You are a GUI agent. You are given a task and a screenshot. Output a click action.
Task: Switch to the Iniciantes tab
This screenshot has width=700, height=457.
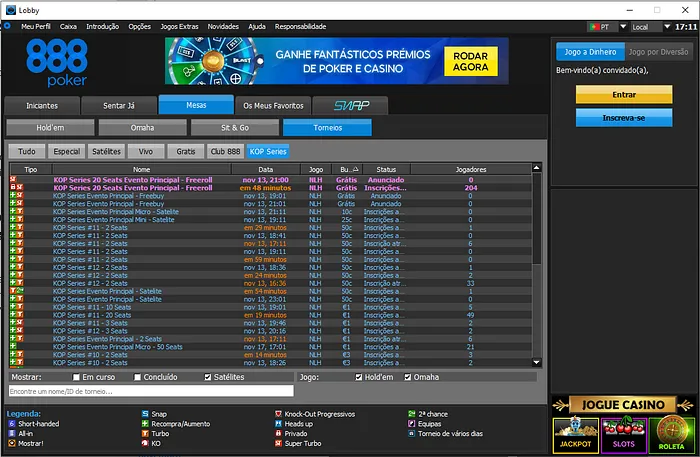click(x=42, y=106)
